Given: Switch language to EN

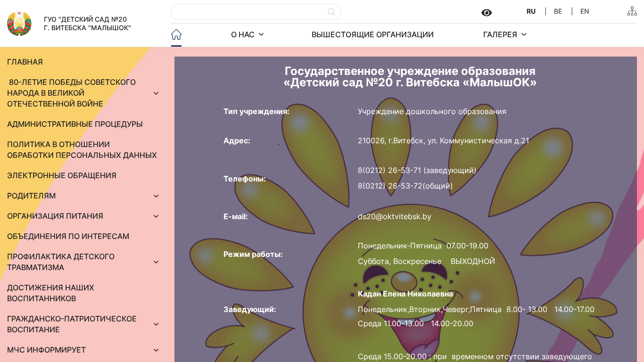Looking at the screenshot, I should (x=585, y=11).
